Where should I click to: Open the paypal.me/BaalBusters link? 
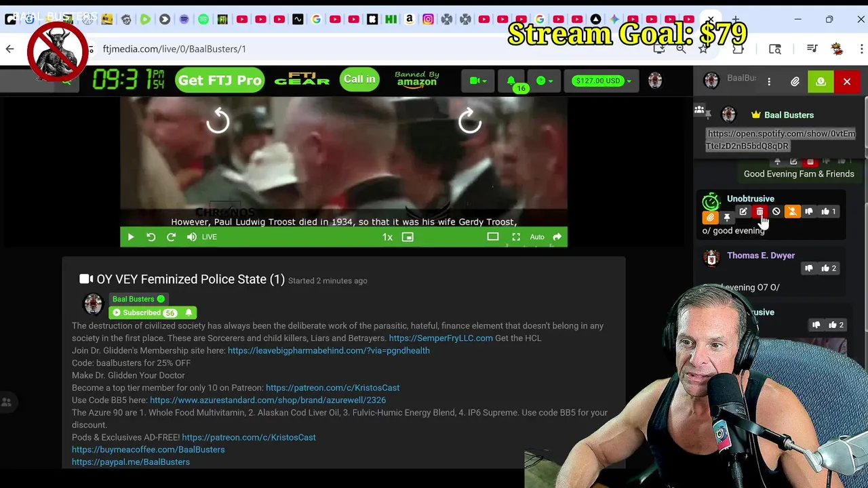tap(131, 462)
